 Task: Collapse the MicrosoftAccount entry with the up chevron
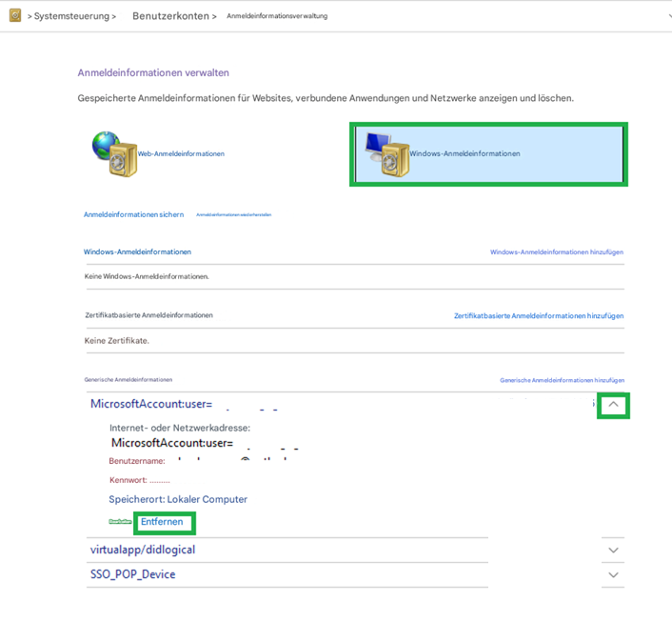pyautogui.click(x=613, y=404)
